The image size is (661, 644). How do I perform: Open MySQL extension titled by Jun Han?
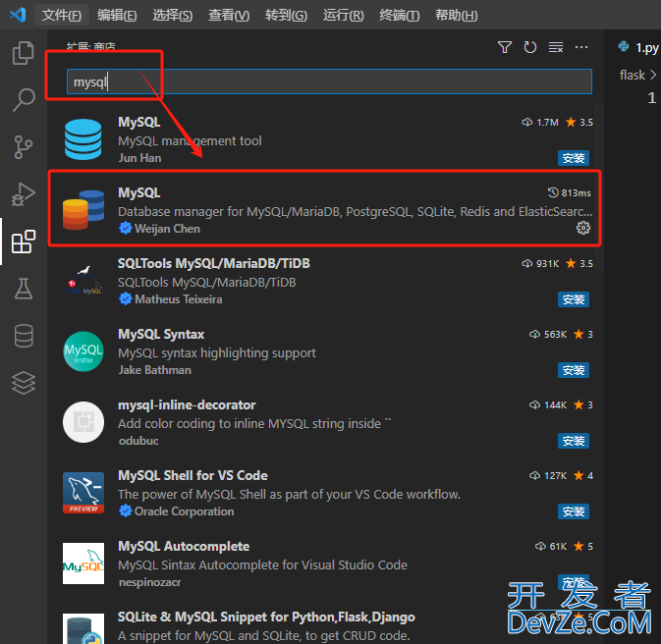tap(139, 123)
